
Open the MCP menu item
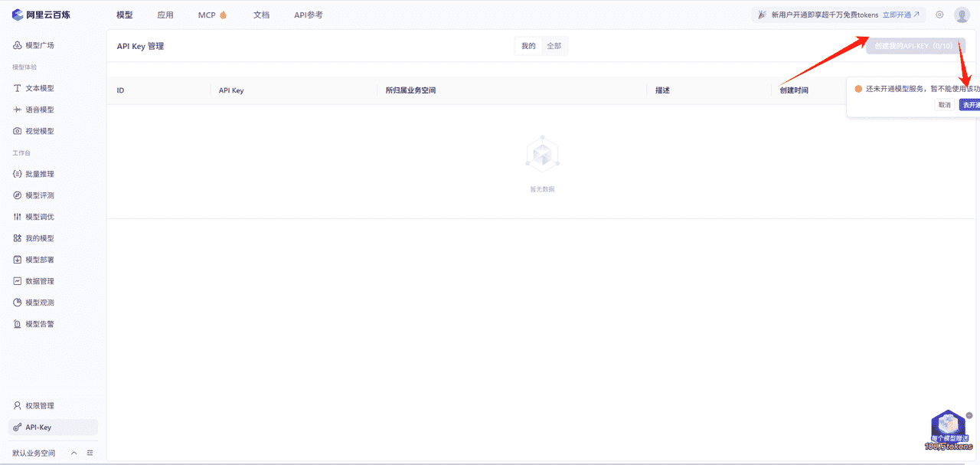[207, 14]
